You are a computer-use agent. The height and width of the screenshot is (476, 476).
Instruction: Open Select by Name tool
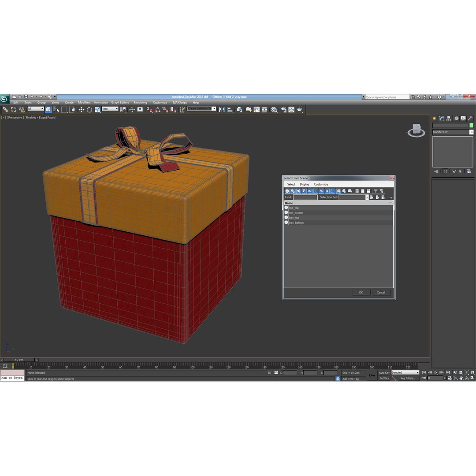click(x=56, y=110)
